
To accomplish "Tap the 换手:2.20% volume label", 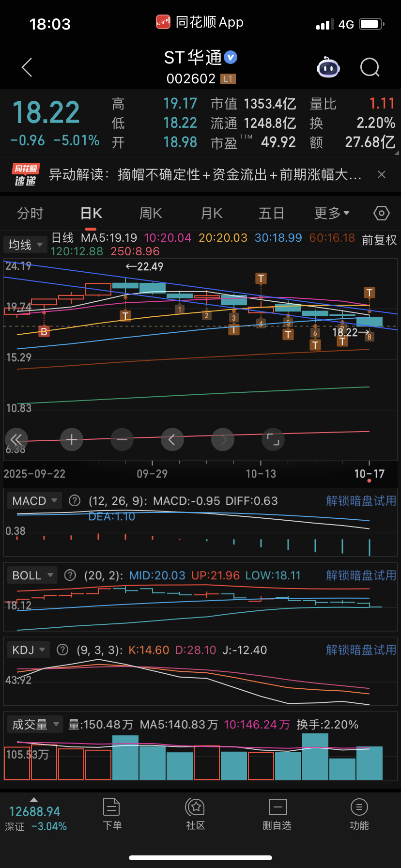I will [x=327, y=725].
